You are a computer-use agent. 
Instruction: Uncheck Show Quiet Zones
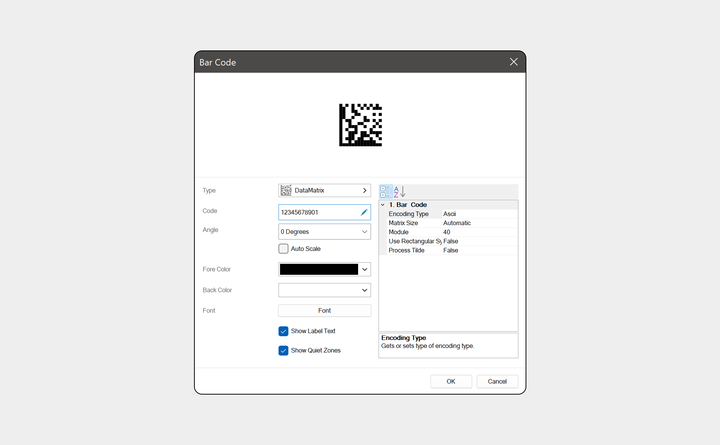click(283, 350)
